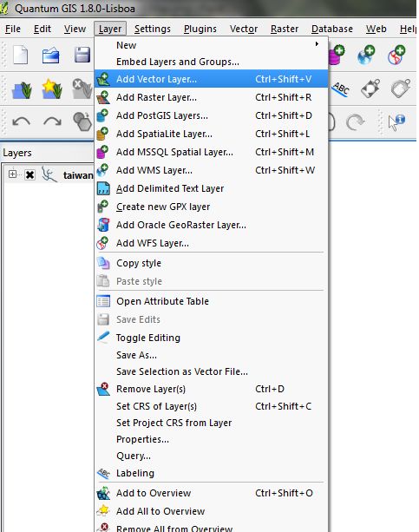
Task: Click the Add WFS layer toolbar icon
Action: [396, 55]
